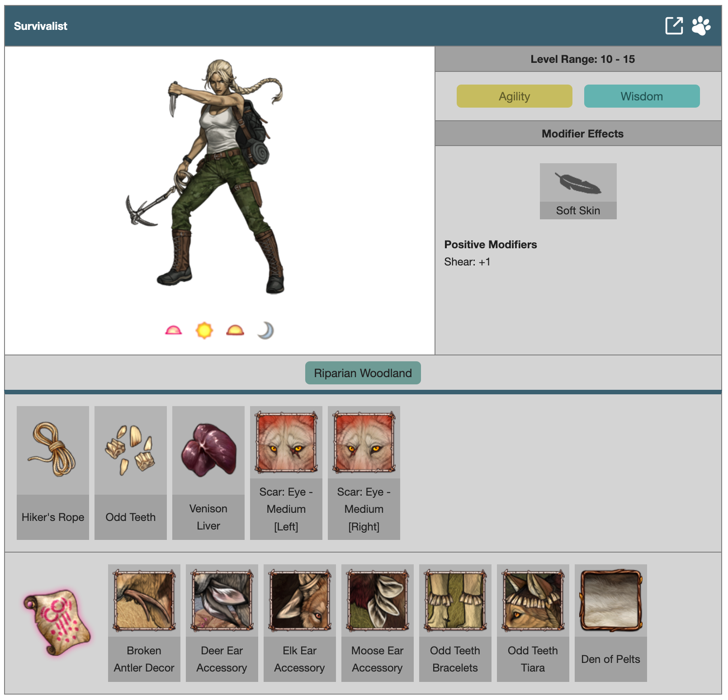Click the Soft Skin feather icon
The height and width of the screenshot is (700, 728).
coord(578,183)
